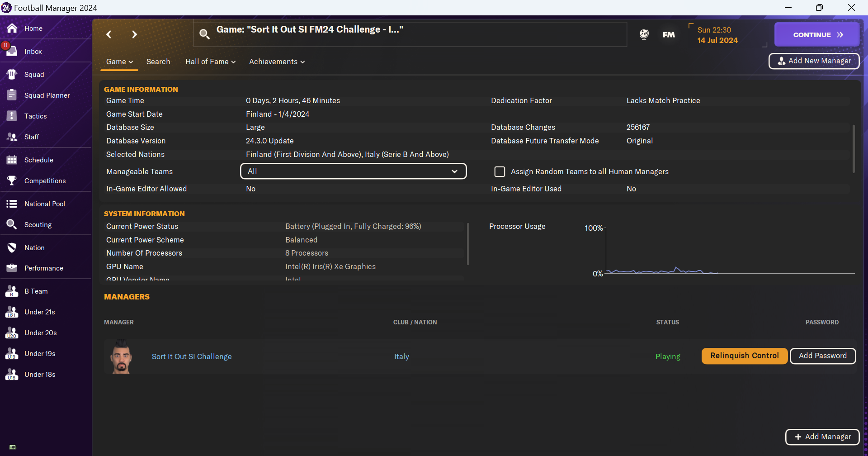This screenshot has width=868, height=456.
Task: Click the Selected Nations Finland and Italy value
Action: [x=347, y=154]
